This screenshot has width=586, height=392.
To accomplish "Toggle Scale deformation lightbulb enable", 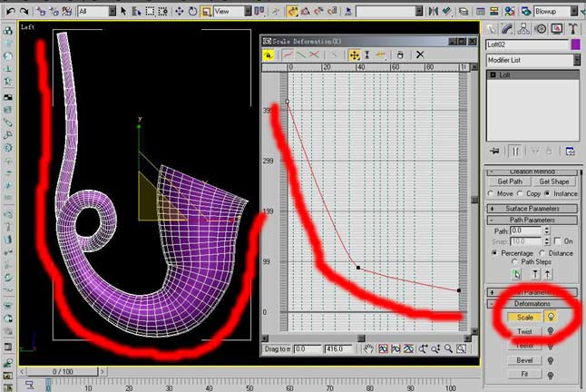I will pos(551,317).
